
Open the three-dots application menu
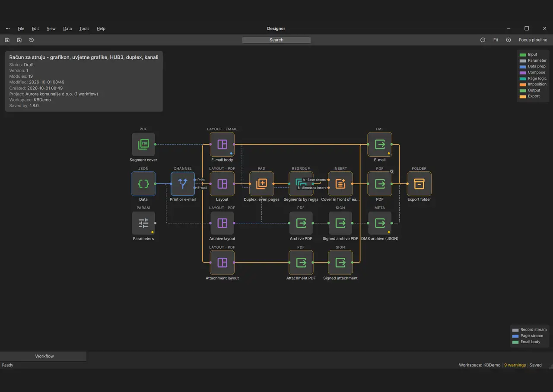coord(8,28)
